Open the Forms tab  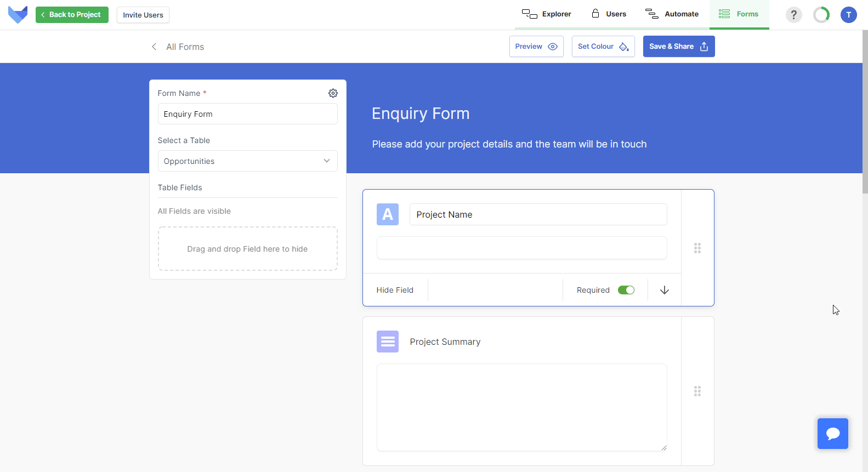pyautogui.click(x=739, y=14)
